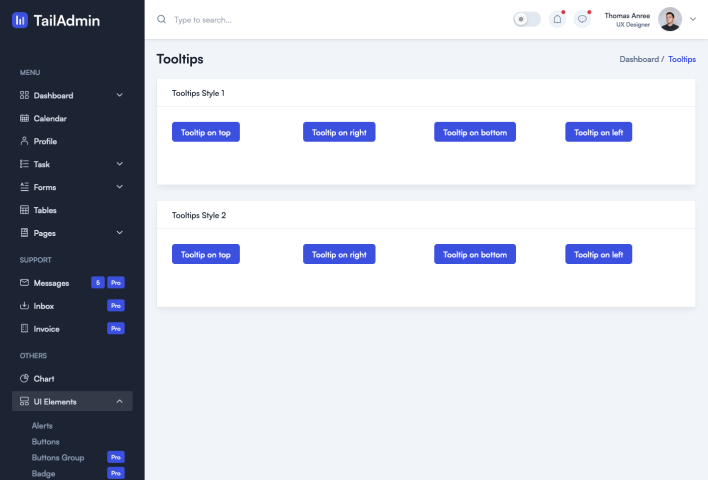Viewport: 708px width, 480px height.
Task: Open the Tables sidebar item
Action: (44, 210)
